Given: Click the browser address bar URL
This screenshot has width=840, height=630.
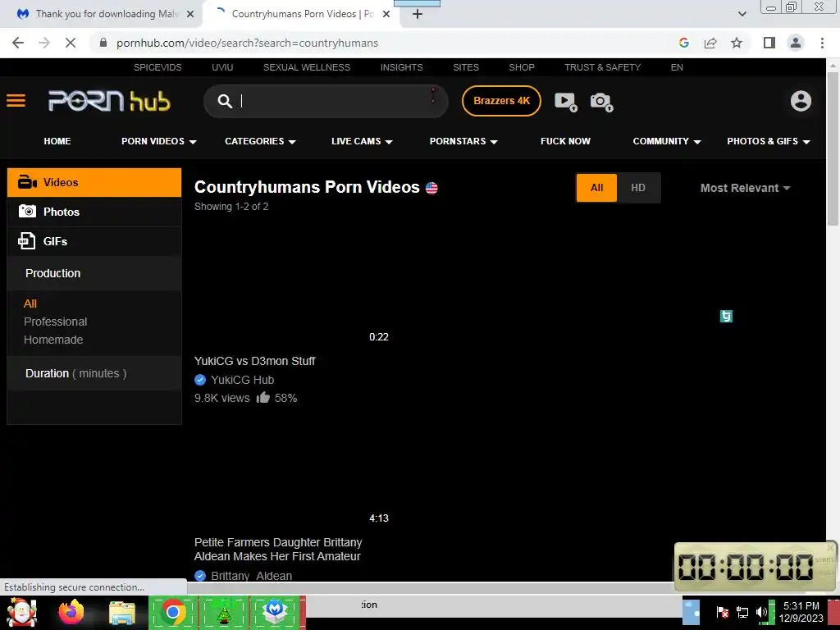Looking at the screenshot, I should [x=247, y=43].
